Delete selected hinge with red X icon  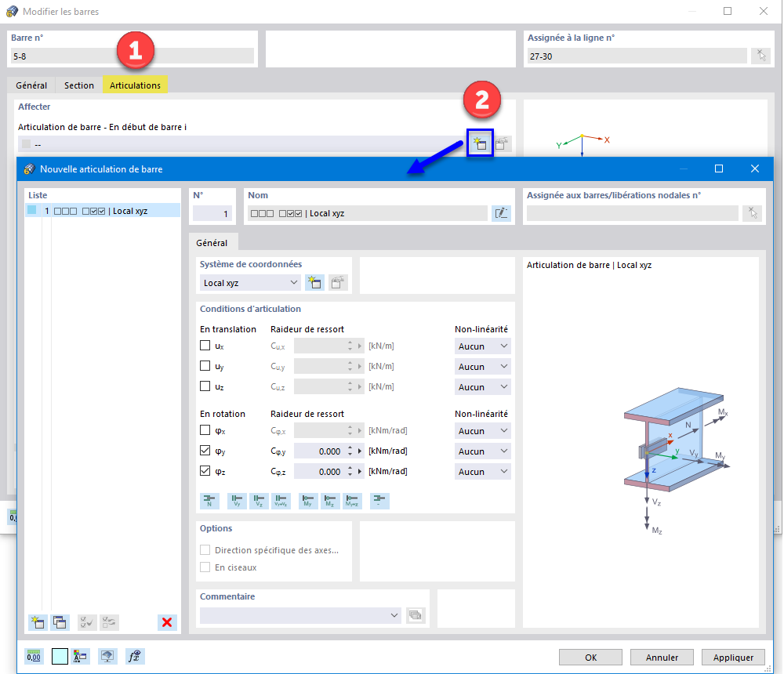(167, 622)
